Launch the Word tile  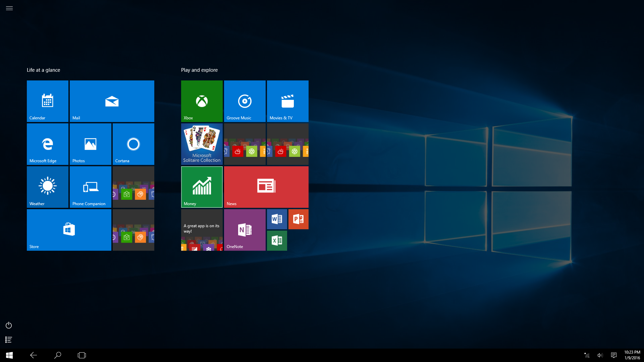click(x=277, y=219)
